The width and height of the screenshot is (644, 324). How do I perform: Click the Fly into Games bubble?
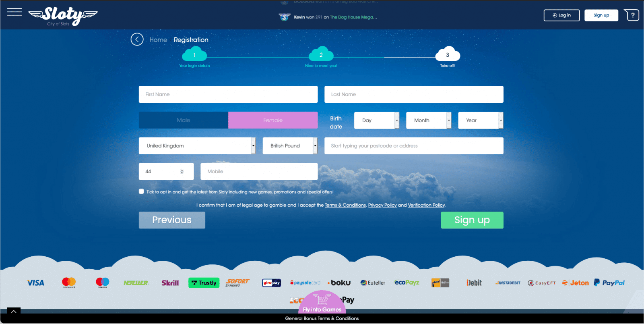(322, 302)
